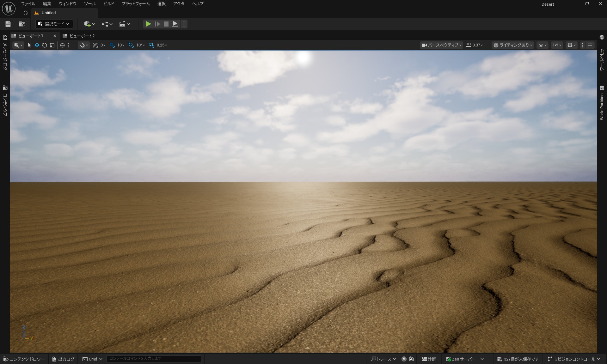Open the camera speed setting icon

pyautogui.click(x=469, y=45)
